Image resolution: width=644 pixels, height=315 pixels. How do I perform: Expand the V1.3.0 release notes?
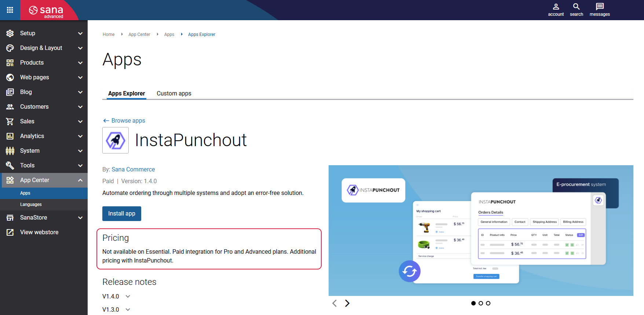pyautogui.click(x=128, y=309)
